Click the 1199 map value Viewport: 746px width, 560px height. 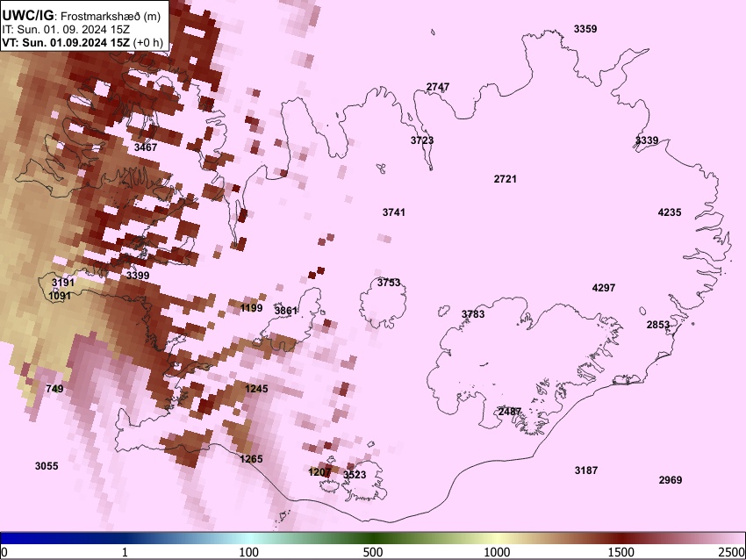(251, 308)
